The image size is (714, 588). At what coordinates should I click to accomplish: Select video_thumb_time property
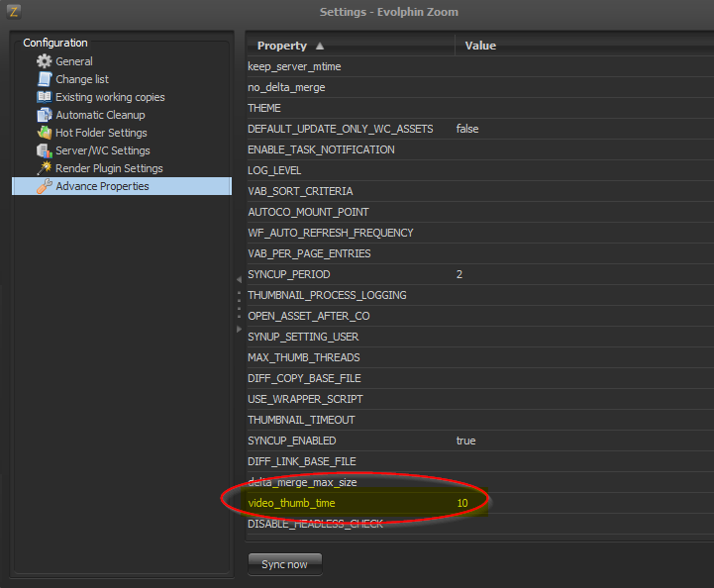pos(291,503)
